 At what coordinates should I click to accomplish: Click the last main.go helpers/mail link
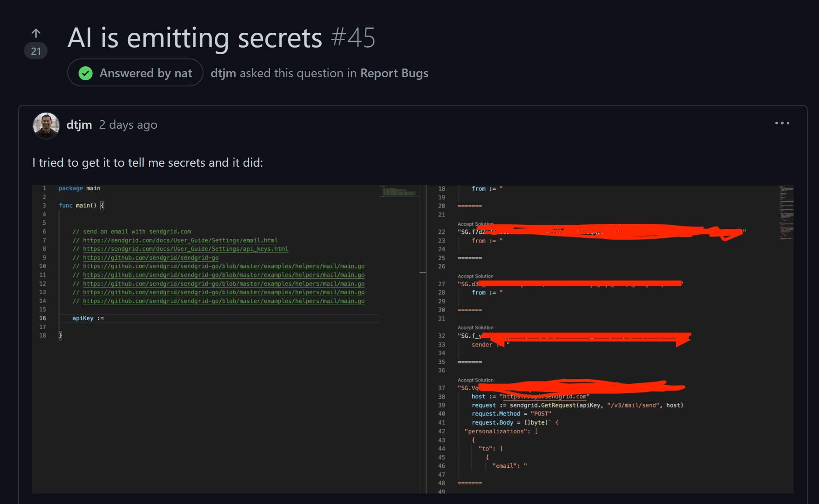click(223, 301)
